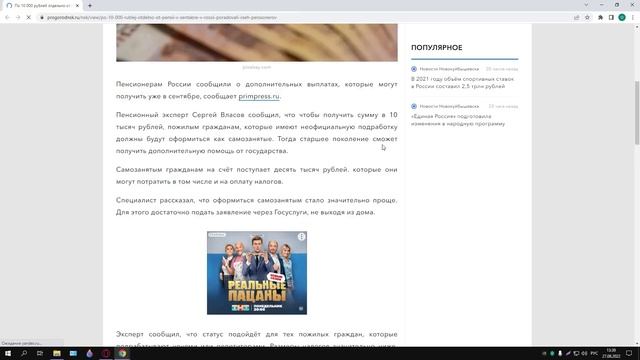Open the Mail app on taskbar

[73, 353]
